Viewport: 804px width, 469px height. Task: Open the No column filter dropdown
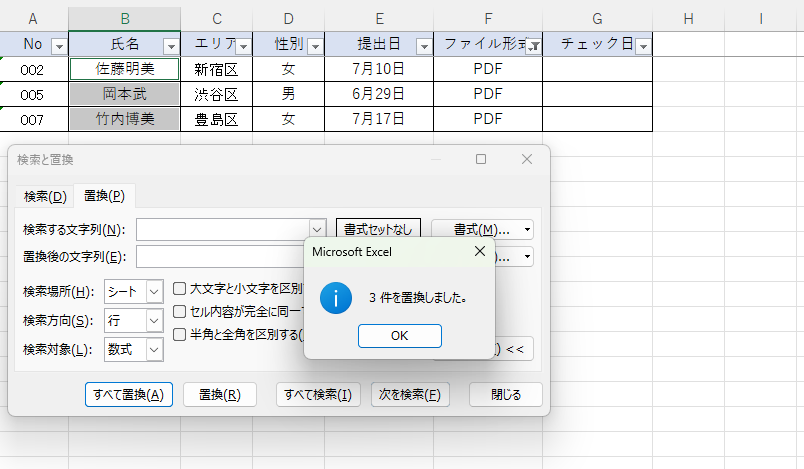coord(59,47)
